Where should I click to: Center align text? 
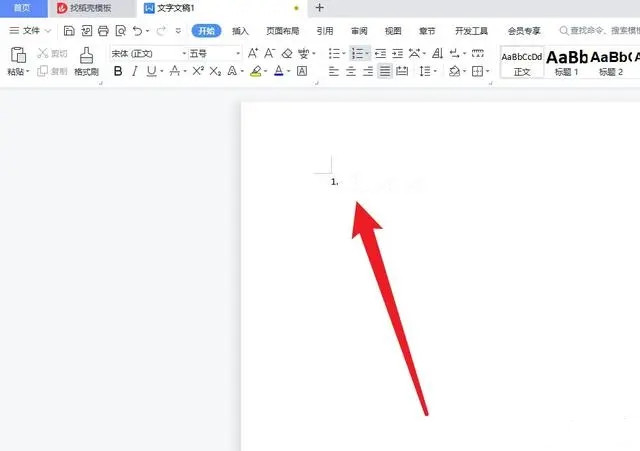[x=351, y=71]
